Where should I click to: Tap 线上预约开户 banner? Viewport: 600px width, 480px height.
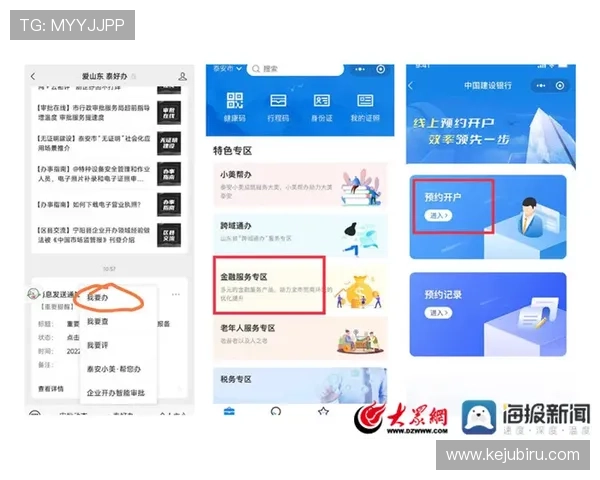tap(491, 130)
